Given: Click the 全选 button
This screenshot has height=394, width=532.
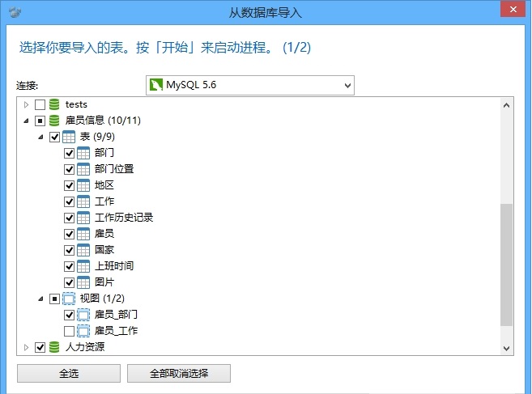Looking at the screenshot, I should tap(69, 373).
